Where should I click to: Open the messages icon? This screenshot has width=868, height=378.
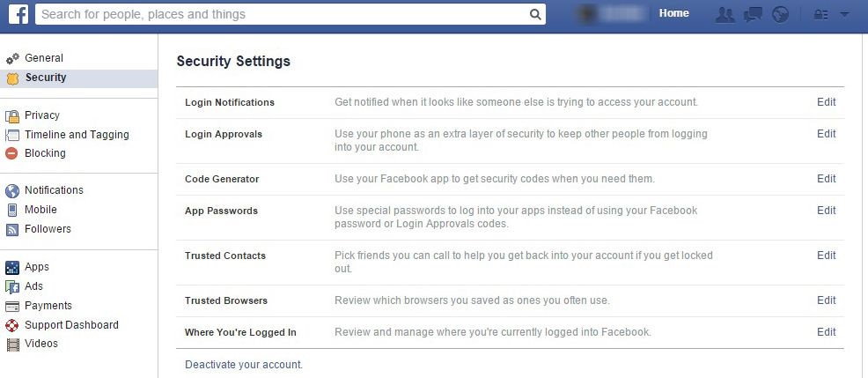pos(753,14)
